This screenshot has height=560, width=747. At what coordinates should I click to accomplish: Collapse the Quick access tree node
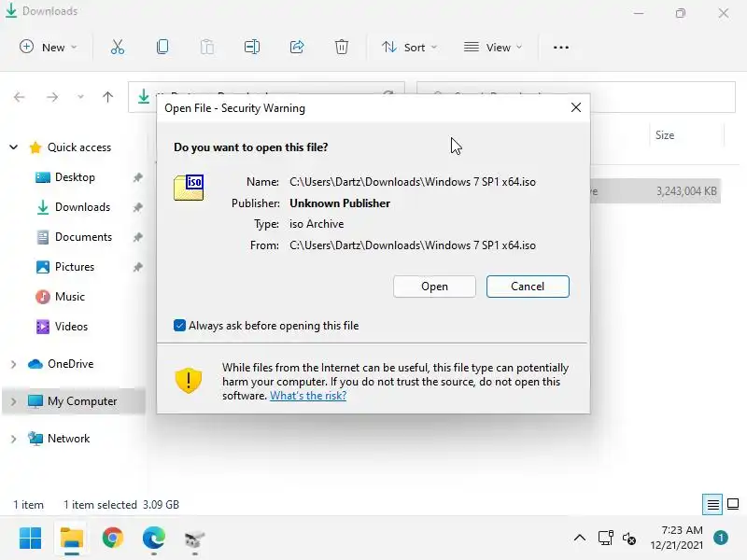[14, 147]
